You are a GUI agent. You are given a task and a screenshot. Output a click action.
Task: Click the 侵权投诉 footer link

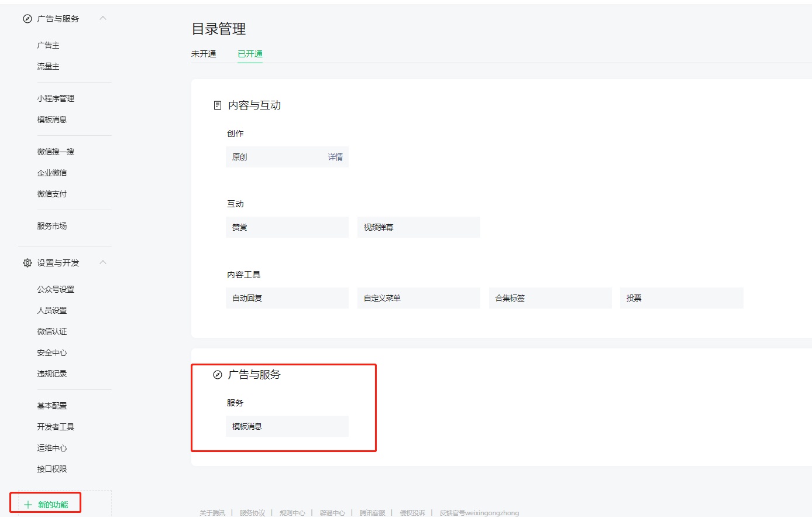(x=412, y=513)
